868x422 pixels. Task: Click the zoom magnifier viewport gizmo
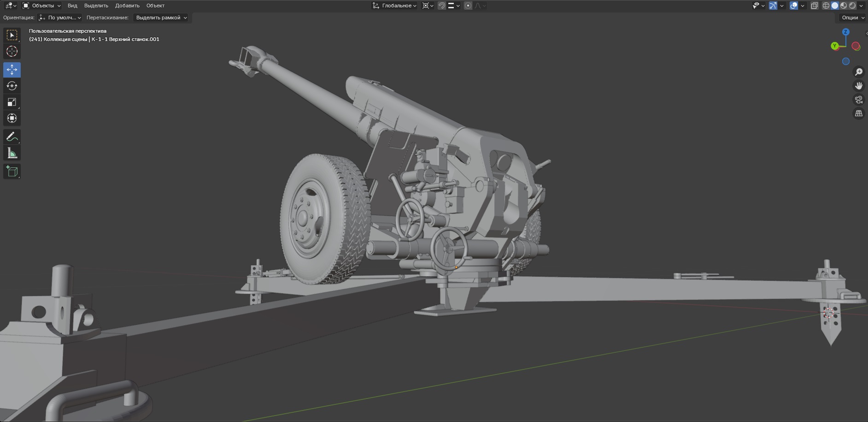[x=859, y=72]
